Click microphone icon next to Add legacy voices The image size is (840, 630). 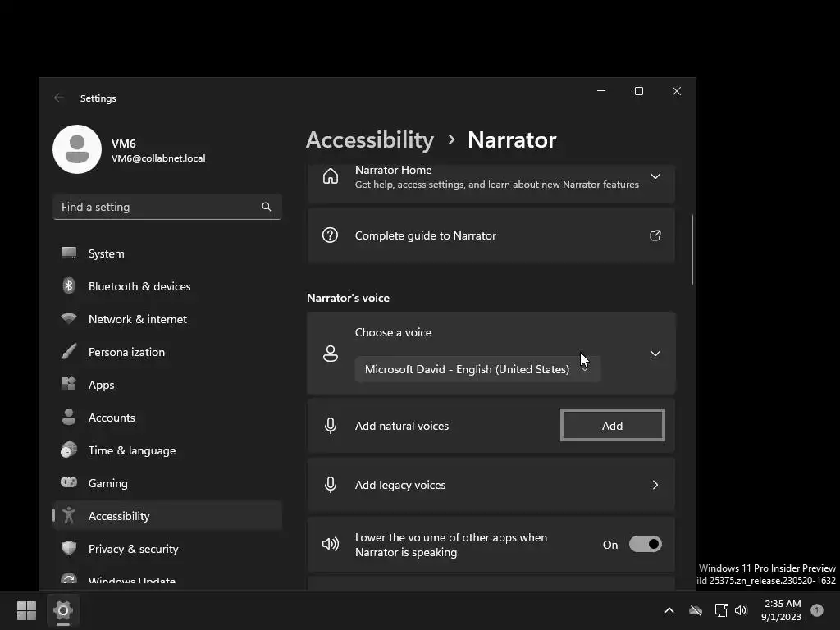point(331,485)
